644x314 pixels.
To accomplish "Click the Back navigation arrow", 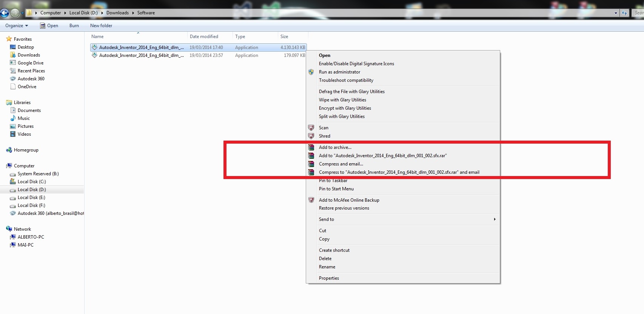I will click(x=4, y=13).
